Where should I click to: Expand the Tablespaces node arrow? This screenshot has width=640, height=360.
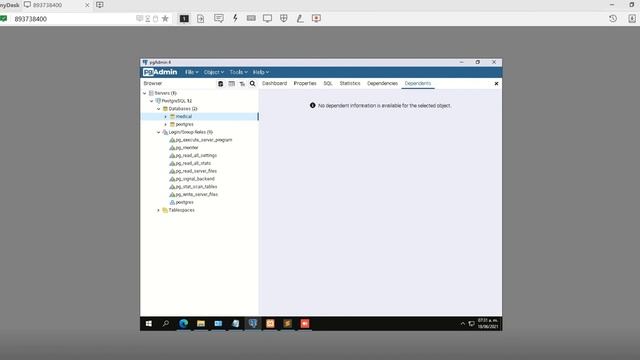[159, 210]
